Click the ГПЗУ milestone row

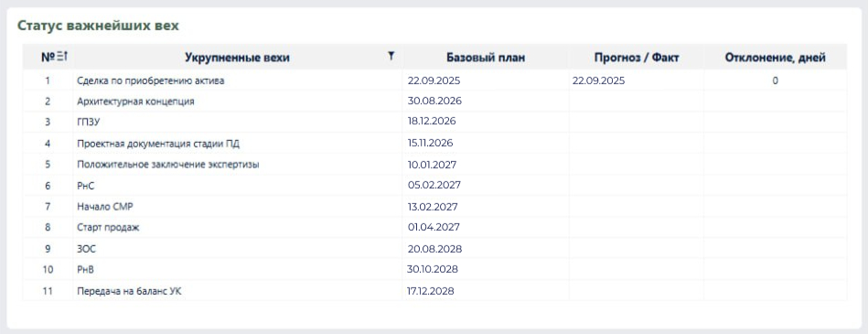point(434,123)
